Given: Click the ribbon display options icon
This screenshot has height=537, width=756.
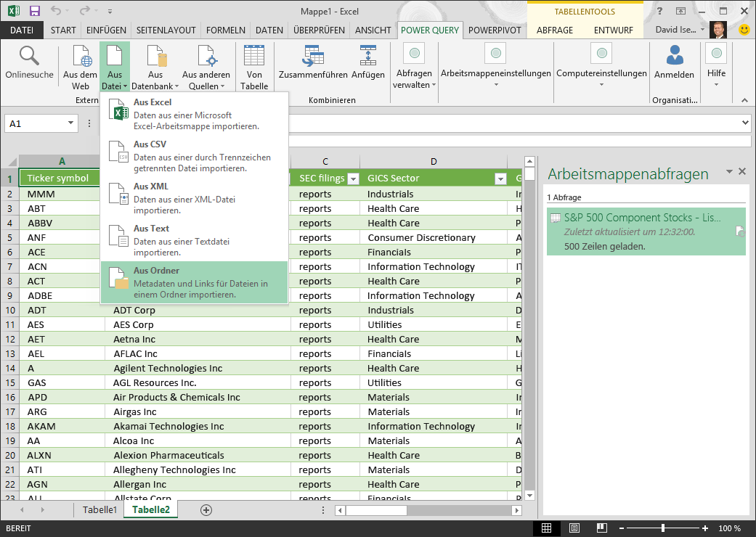Looking at the screenshot, I should (x=680, y=11).
